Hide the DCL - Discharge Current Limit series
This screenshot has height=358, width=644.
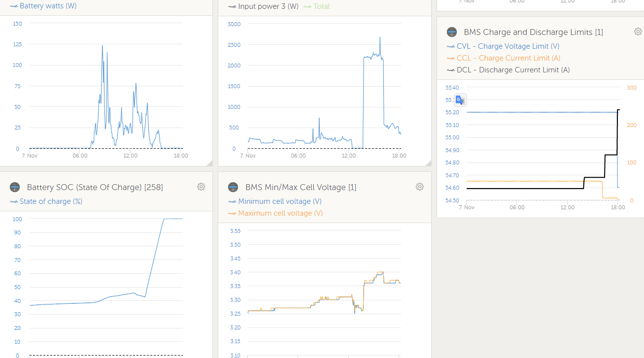tap(513, 70)
